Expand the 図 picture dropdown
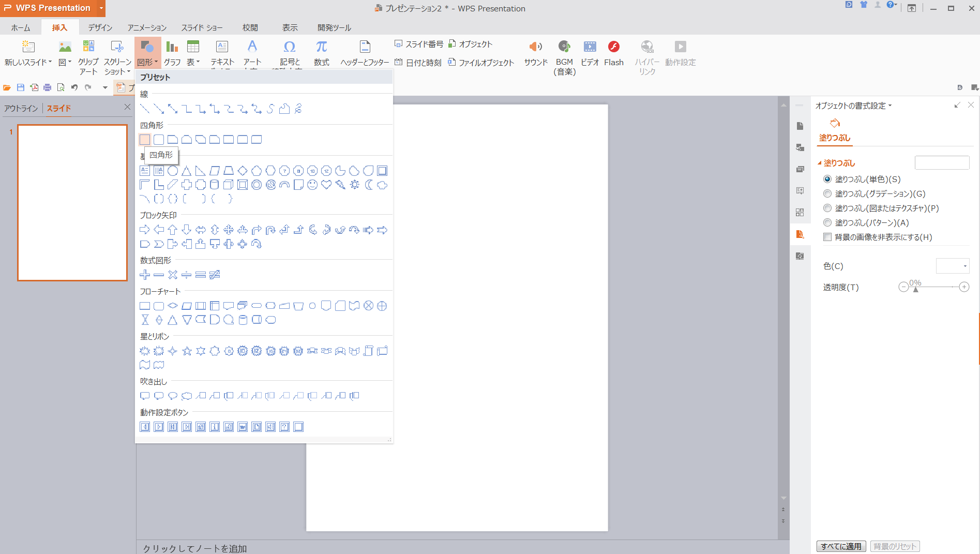Viewport: 980px width, 554px height. 70,62
